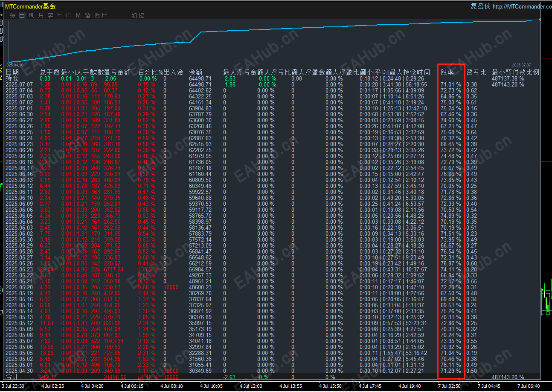
Task: Select the date 2025.04.30
Action: 19,371
